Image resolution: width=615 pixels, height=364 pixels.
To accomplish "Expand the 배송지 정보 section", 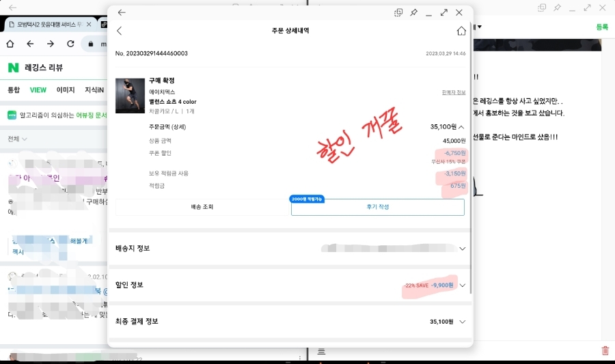I will (x=463, y=249).
